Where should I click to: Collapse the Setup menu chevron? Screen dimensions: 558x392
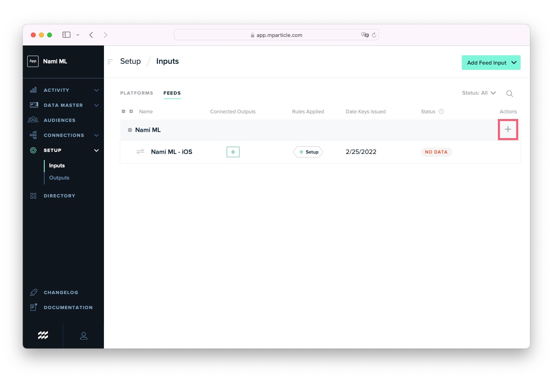pyautogui.click(x=96, y=150)
